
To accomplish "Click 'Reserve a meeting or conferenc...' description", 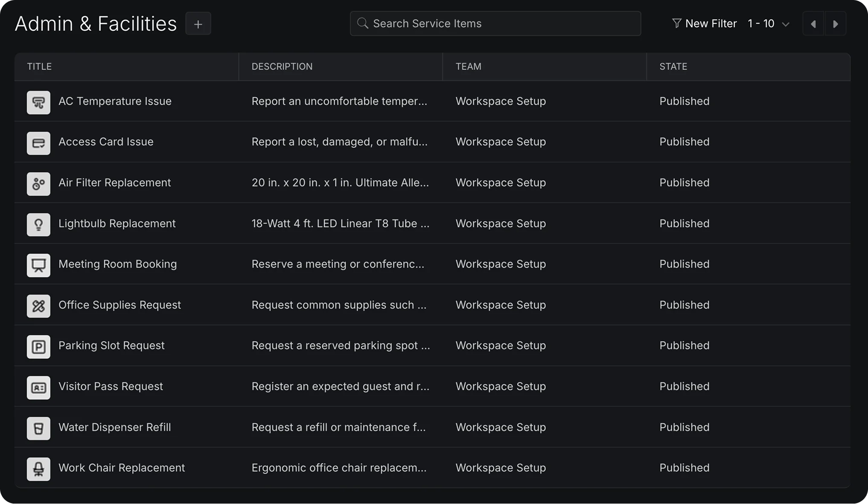I will click(338, 264).
